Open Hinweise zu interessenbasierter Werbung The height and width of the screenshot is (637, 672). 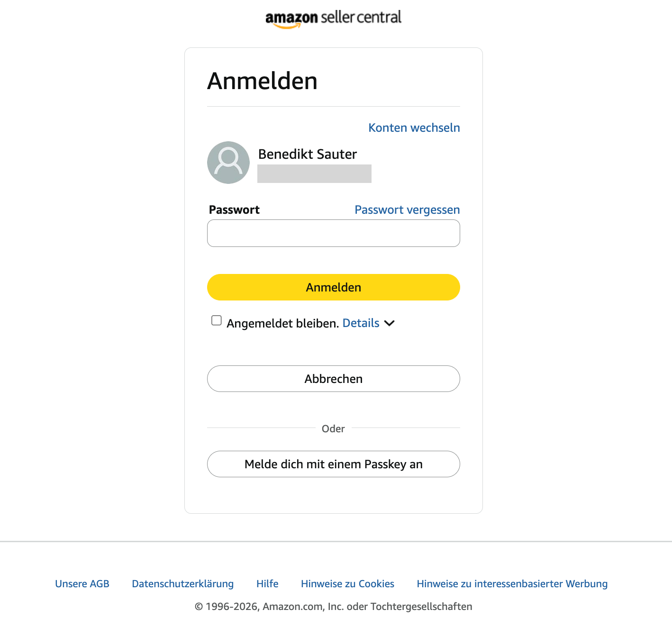(x=512, y=583)
